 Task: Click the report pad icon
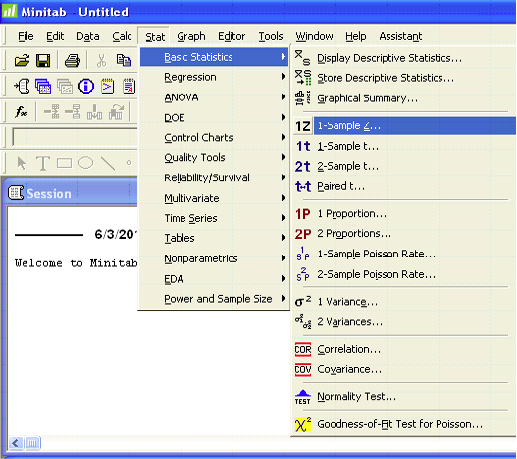(129, 86)
